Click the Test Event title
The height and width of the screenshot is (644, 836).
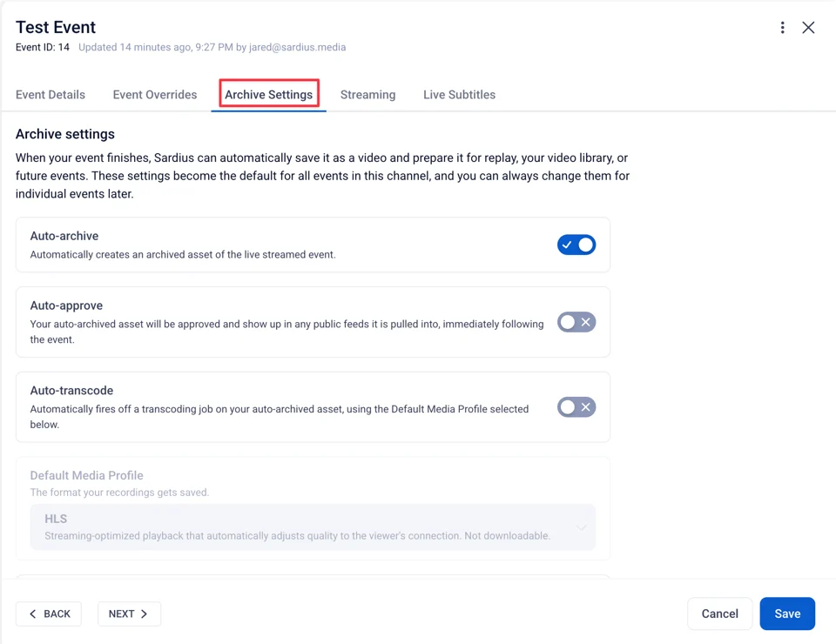[x=56, y=27]
